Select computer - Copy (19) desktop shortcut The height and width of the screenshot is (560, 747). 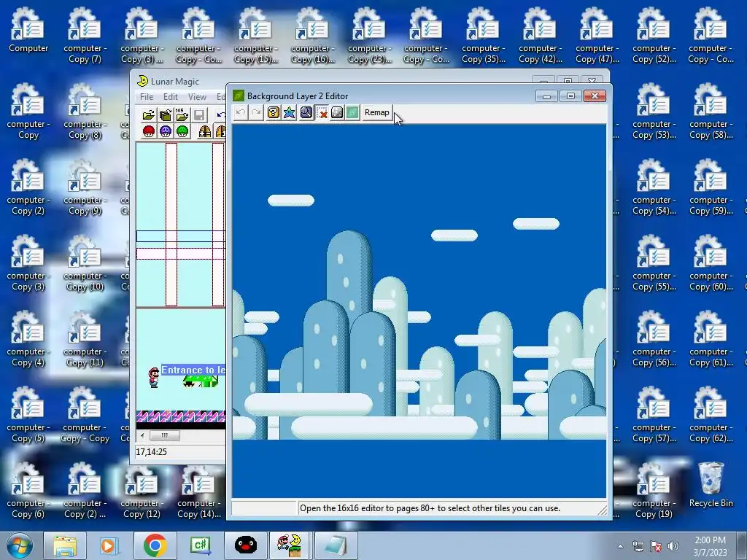tap(654, 491)
